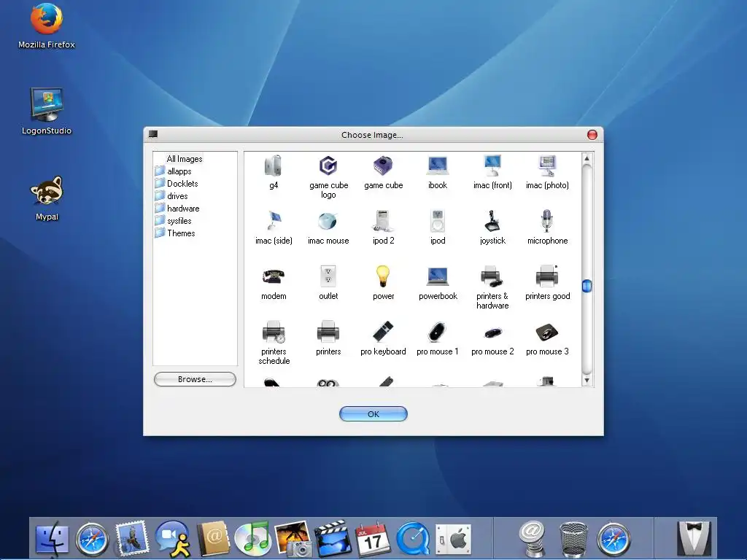Screen dimensions: 747x560
Task: Launch QuickTime Player from the dock
Action: 413,540
